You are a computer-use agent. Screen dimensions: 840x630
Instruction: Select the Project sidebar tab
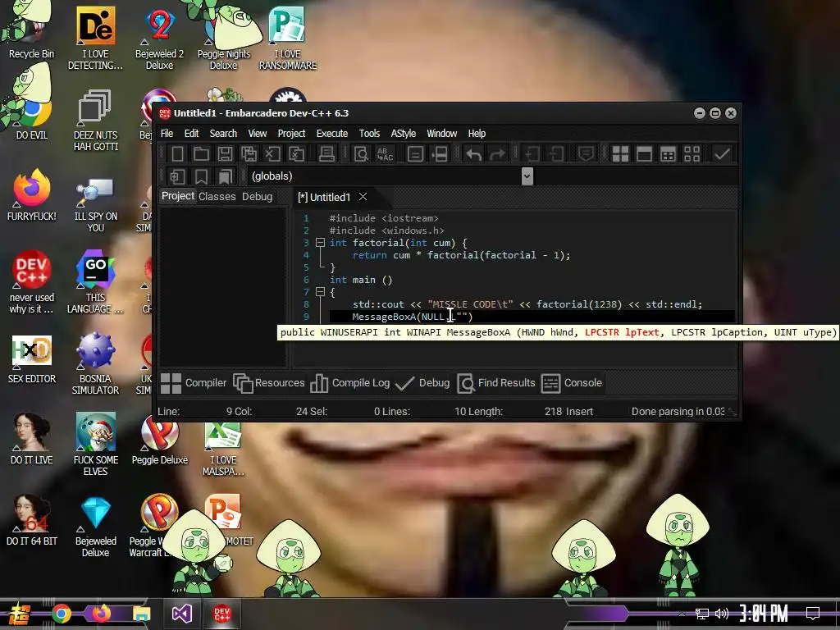point(178,196)
